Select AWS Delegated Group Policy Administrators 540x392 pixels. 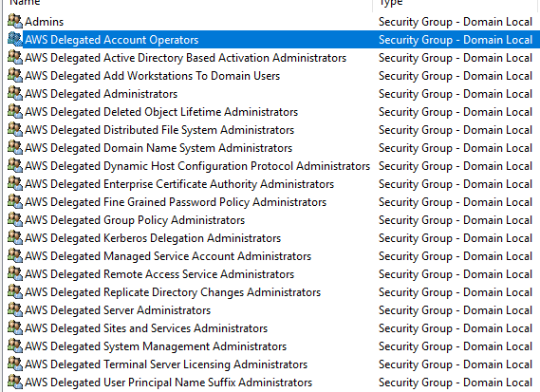135,220
